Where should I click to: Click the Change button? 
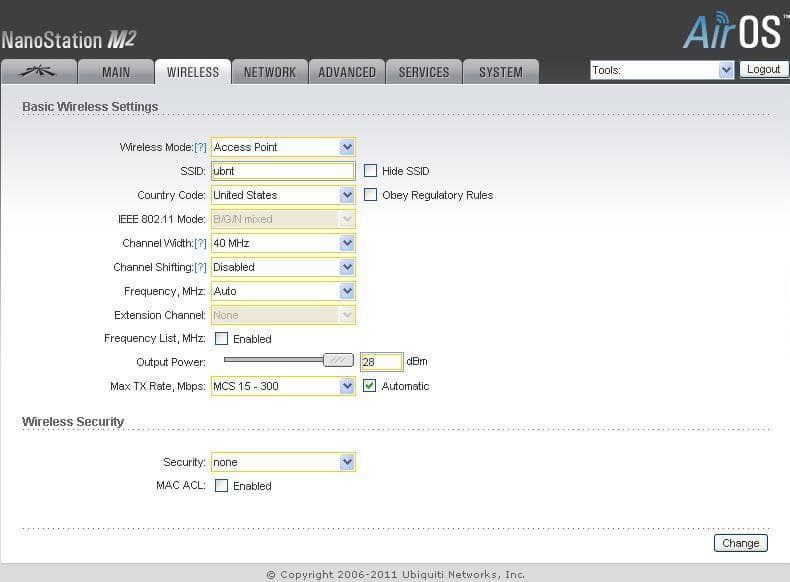(741, 543)
